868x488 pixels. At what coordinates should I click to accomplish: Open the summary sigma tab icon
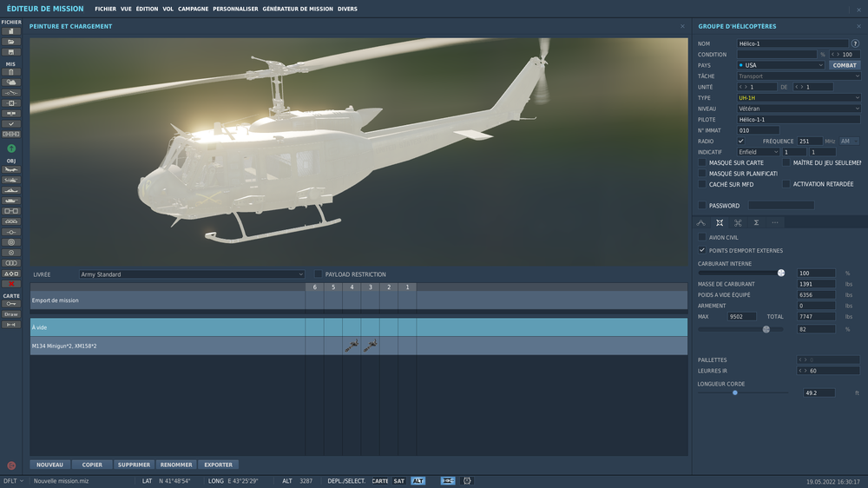(x=756, y=222)
